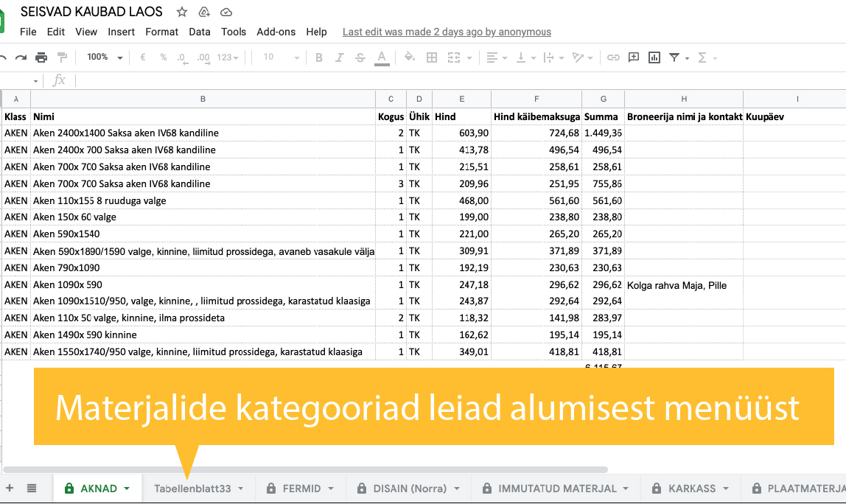
Task: Open the zoom 100% dropdown
Action: [105, 57]
